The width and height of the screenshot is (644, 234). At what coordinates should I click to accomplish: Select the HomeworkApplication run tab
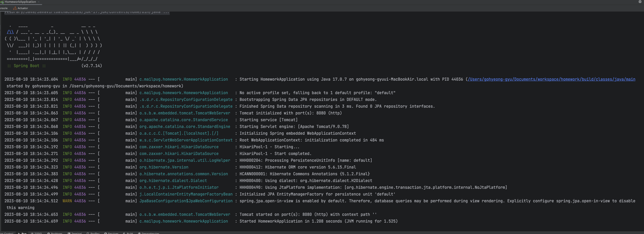tap(20, 2)
